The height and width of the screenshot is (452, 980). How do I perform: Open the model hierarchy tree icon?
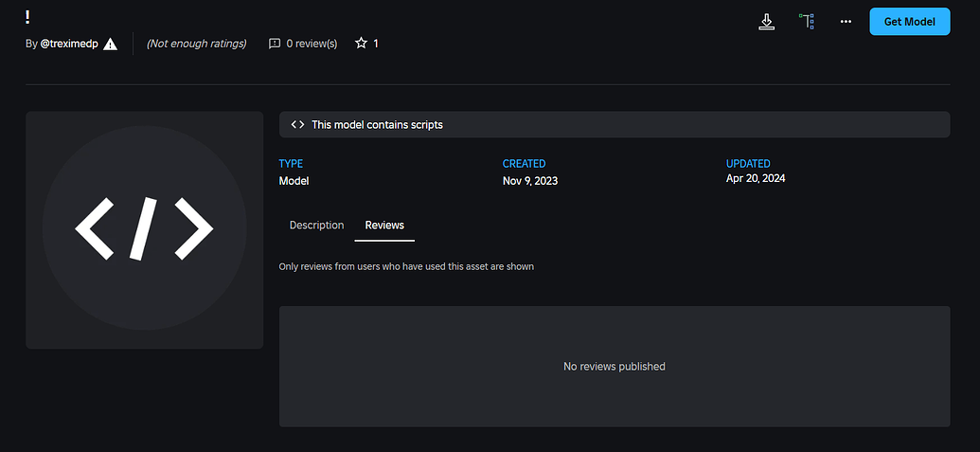(806, 21)
